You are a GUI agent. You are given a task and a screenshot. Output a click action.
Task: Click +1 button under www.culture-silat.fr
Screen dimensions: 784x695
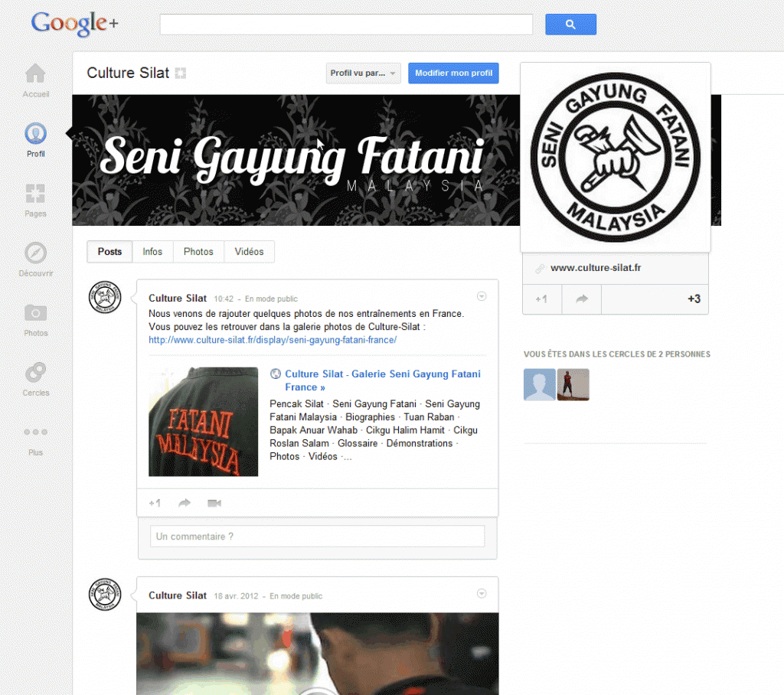(542, 299)
